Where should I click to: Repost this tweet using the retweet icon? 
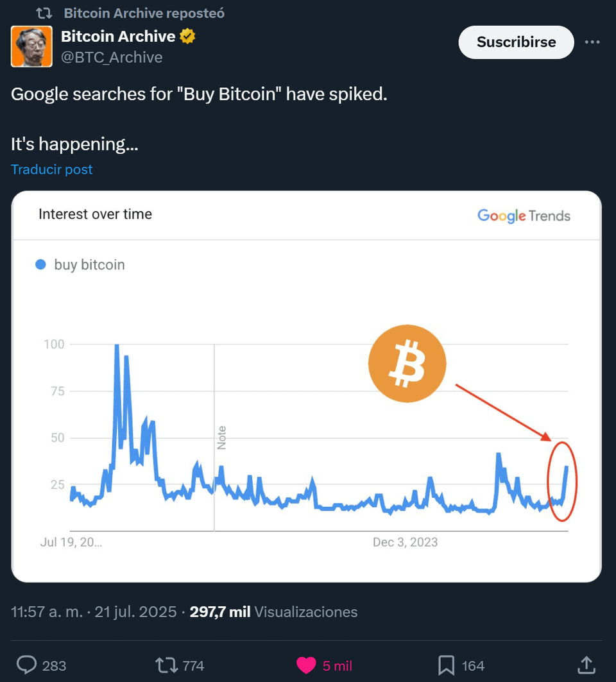(166, 665)
